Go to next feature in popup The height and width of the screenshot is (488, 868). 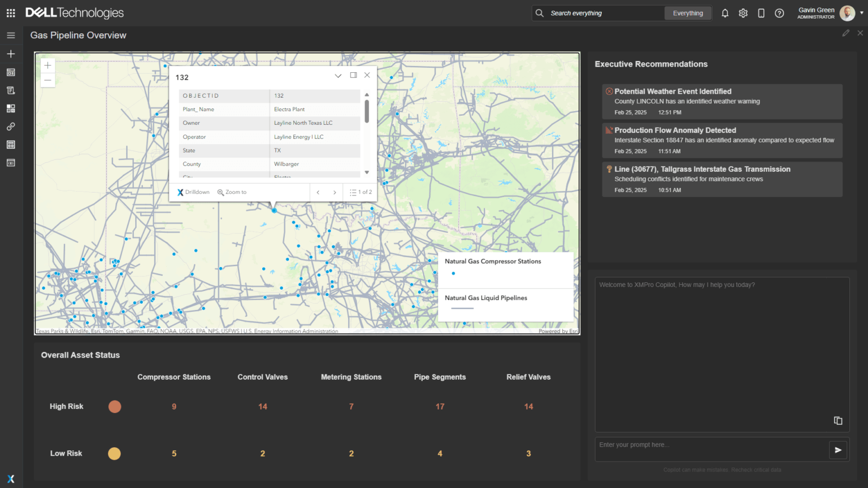point(335,193)
